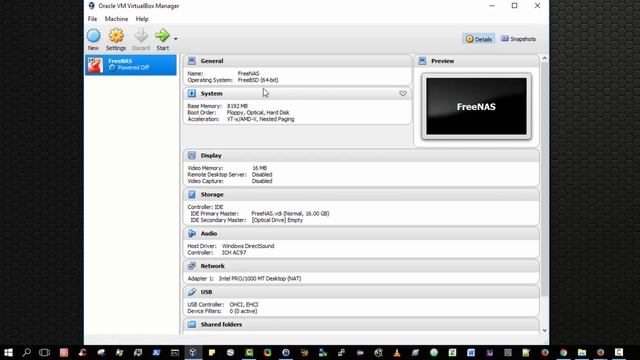Select the FreeNAS virtual machine in list
Image resolution: width=640 pixels, height=360 pixels.
tap(131, 64)
